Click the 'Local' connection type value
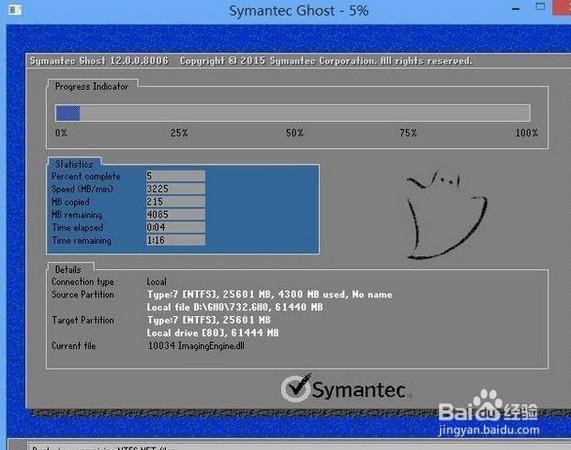The width and height of the screenshot is (571, 450). click(157, 281)
